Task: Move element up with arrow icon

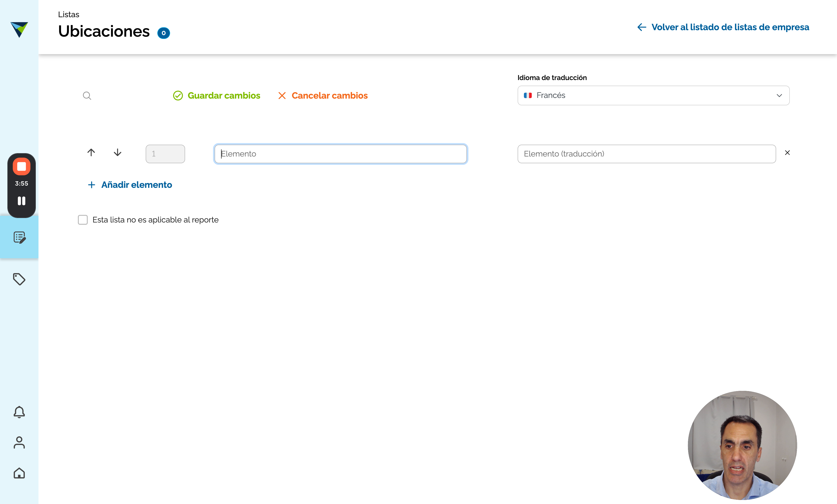Action: point(91,152)
